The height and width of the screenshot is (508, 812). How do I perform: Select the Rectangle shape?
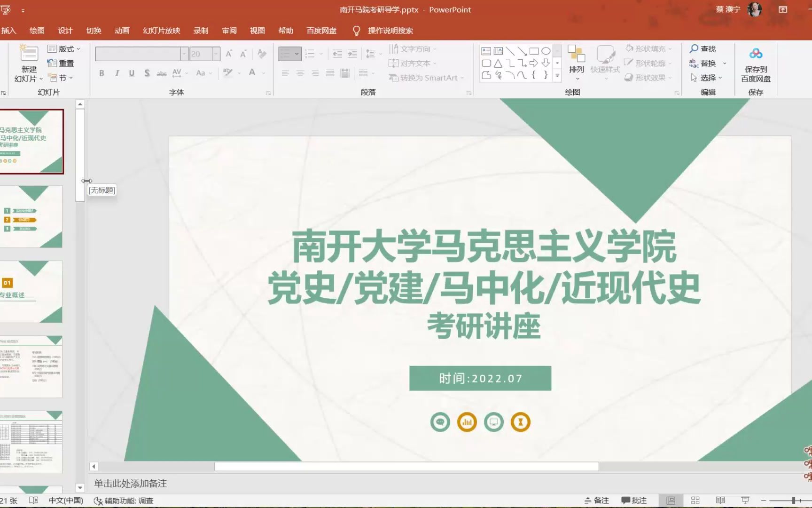534,51
